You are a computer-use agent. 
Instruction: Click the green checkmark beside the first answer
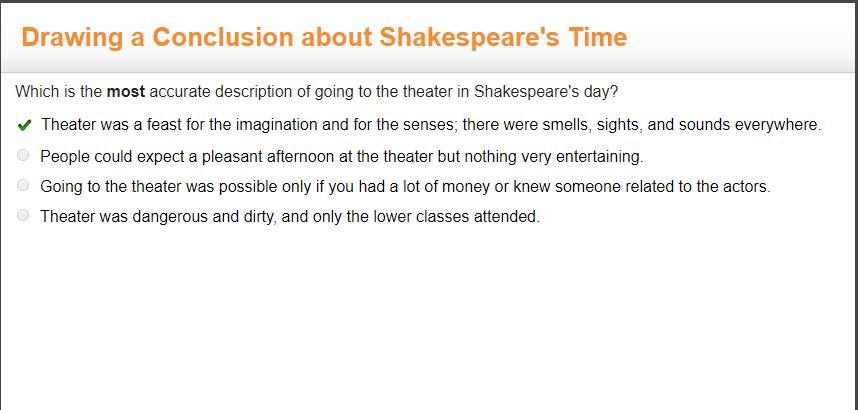pos(24,125)
